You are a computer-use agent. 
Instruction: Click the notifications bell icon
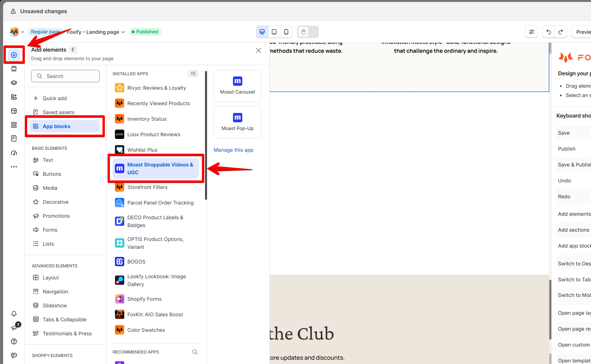coord(14,314)
